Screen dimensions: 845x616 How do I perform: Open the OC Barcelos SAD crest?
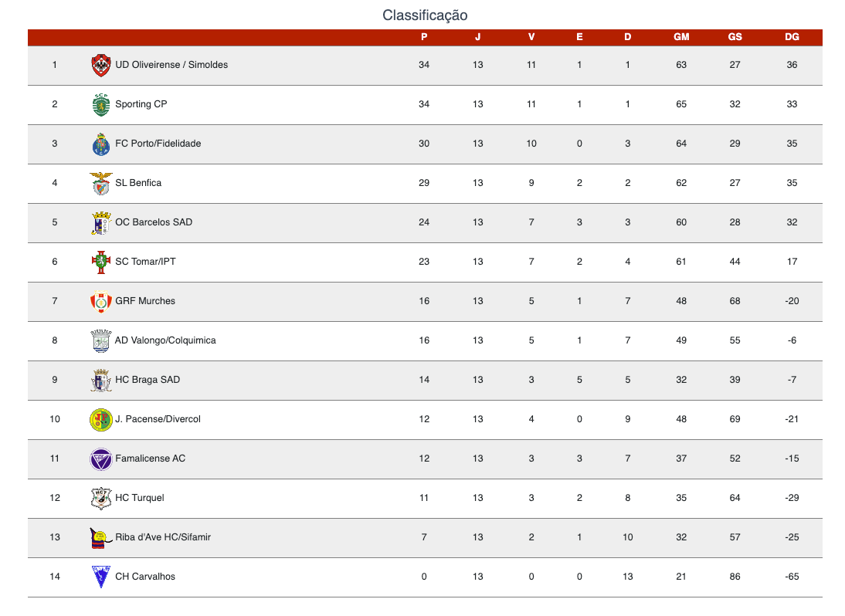pos(100,222)
